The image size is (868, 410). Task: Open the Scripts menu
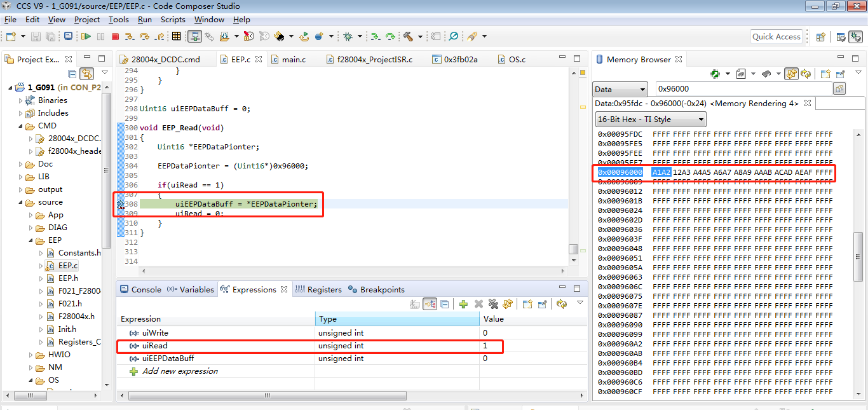coord(173,20)
